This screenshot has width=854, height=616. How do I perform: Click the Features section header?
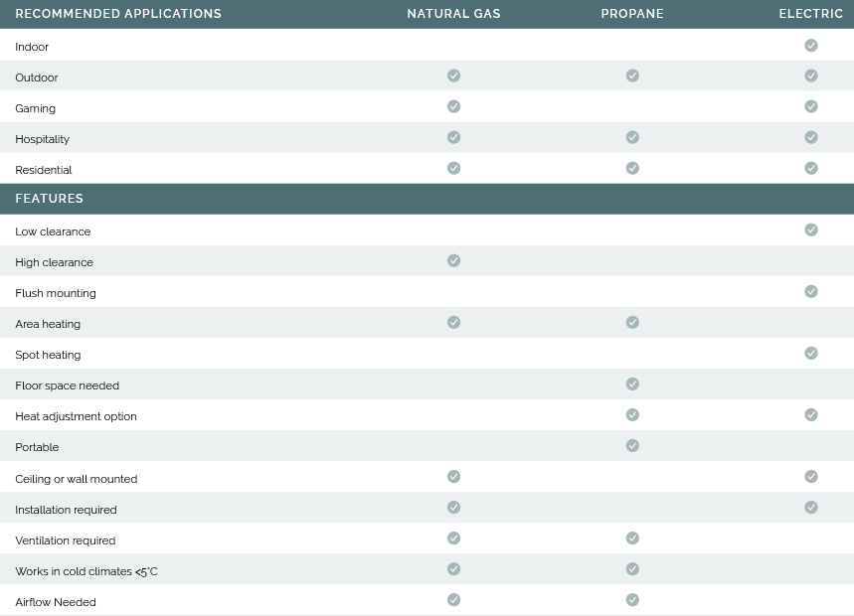pyautogui.click(x=50, y=199)
